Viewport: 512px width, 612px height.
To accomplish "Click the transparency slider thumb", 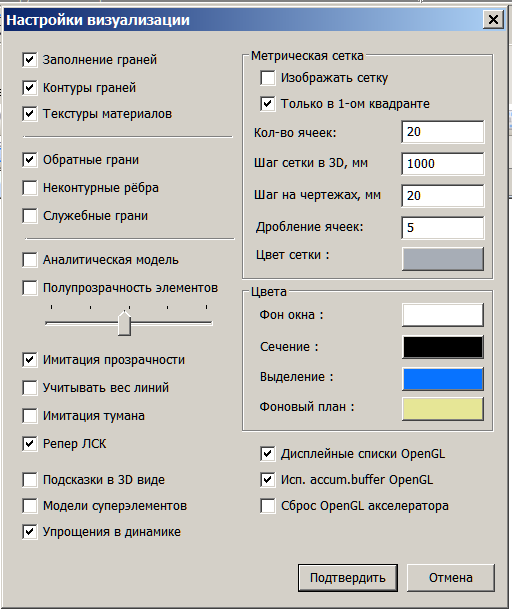I will pos(124,323).
